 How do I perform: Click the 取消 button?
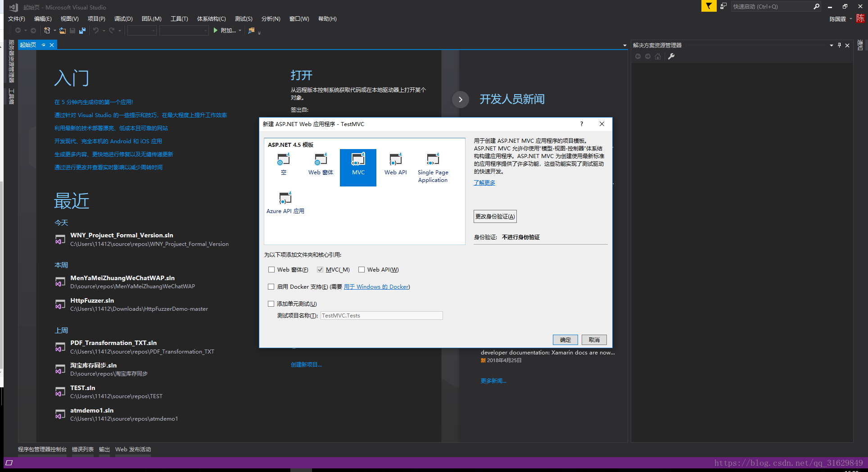[594, 340]
